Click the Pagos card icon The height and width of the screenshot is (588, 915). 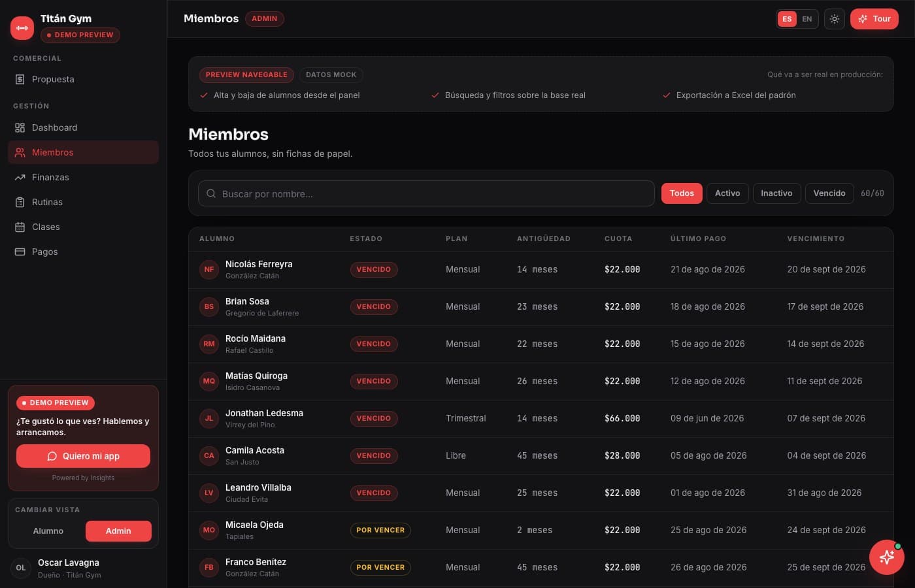pos(20,252)
